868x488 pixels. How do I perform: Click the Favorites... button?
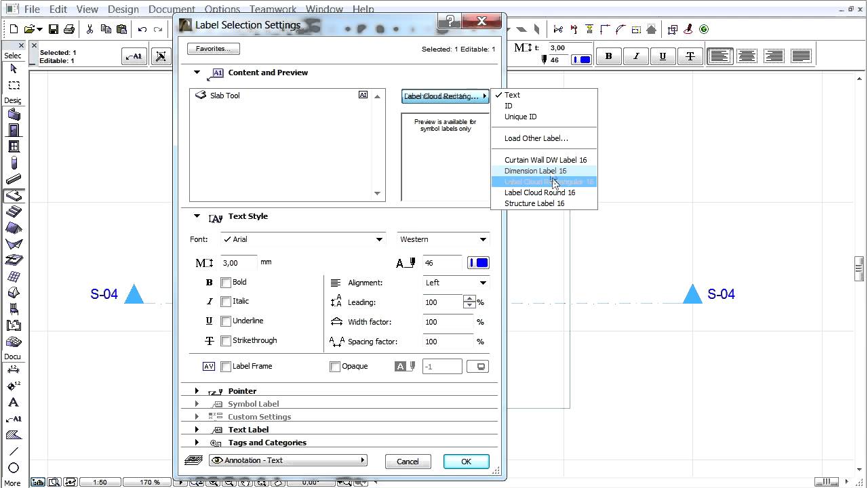[x=213, y=49]
